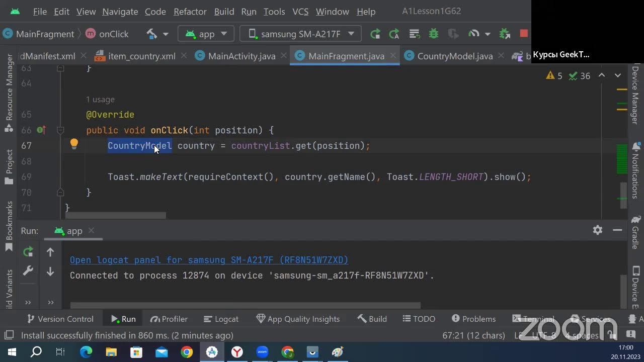Hide the Run tool window
The width and height of the screenshot is (644, 362).
pos(617,230)
